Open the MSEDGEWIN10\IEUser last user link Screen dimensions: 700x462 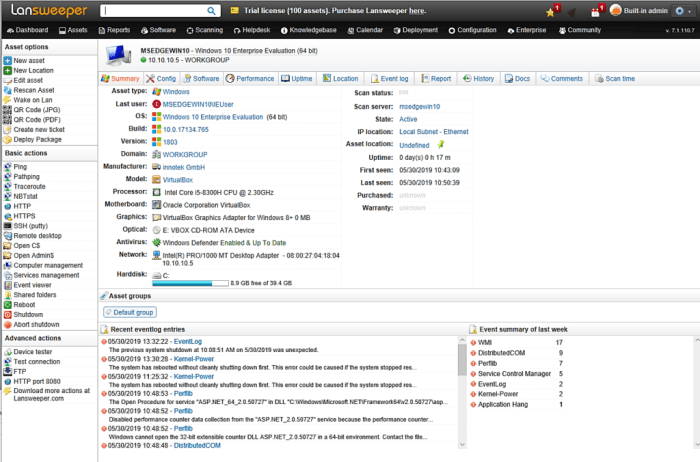point(198,104)
